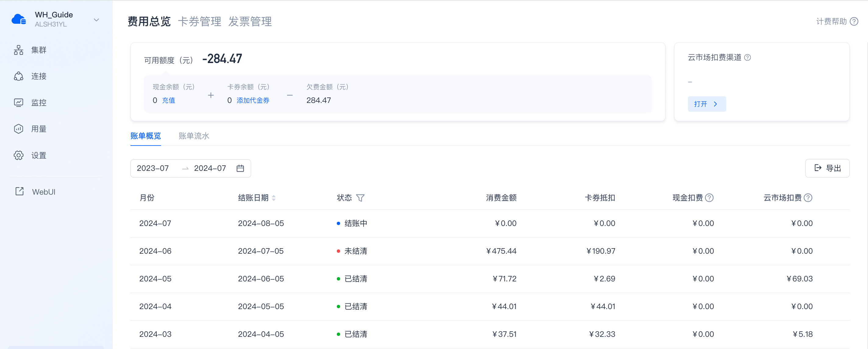Select the 2024-07 month row
This screenshot has width=868, height=349.
click(490, 224)
